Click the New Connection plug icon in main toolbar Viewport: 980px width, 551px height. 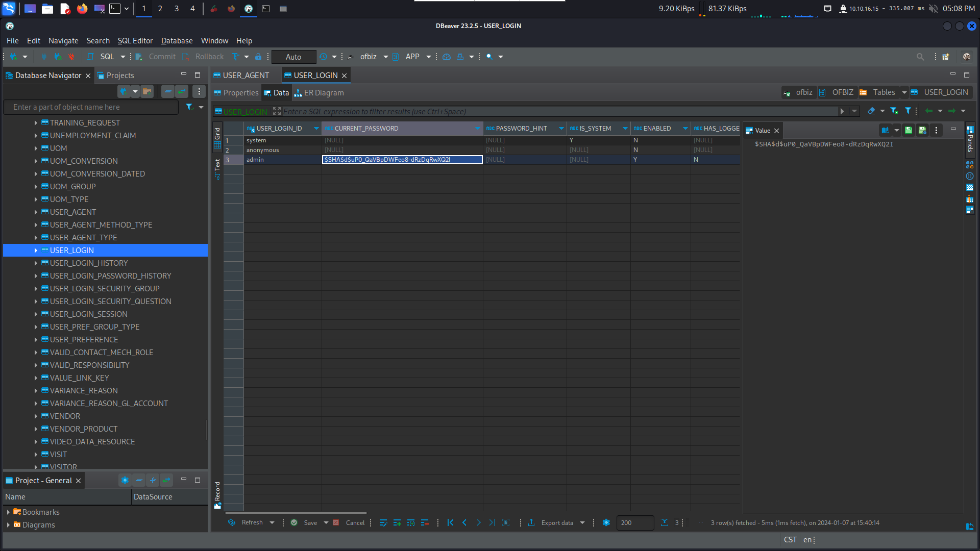point(14,57)
